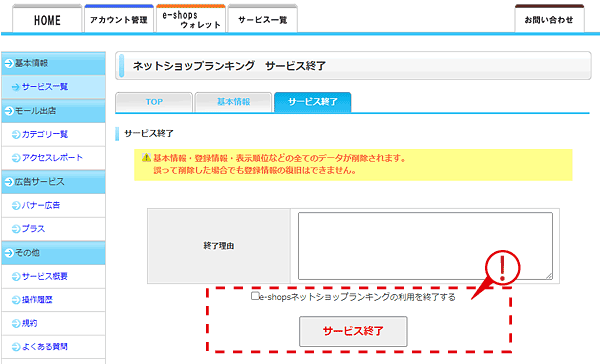The width and height of the screenshot is (600, 364).
Task: Open sidebar link サービス一覧
Action: coord(45,87)
